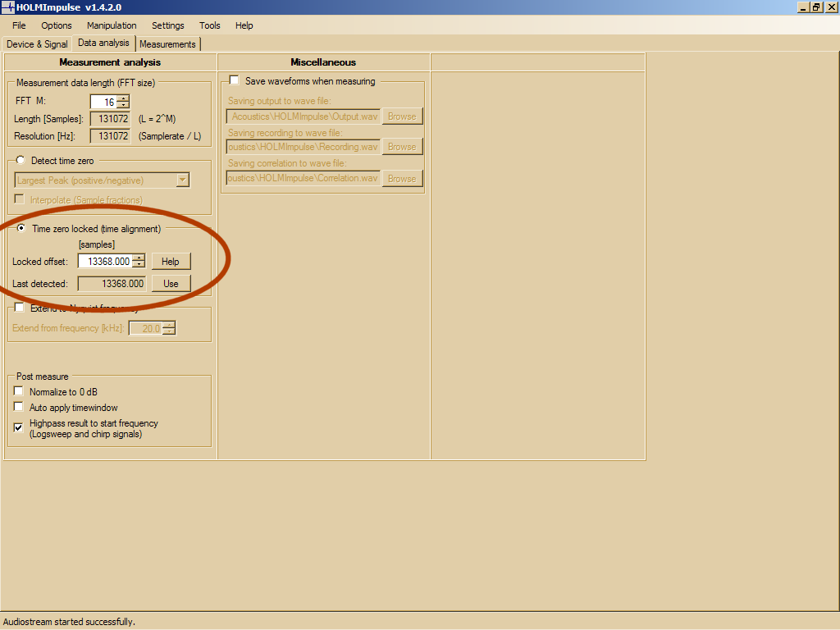
Task: Click Browse for recording wave file
Action: 402,147
